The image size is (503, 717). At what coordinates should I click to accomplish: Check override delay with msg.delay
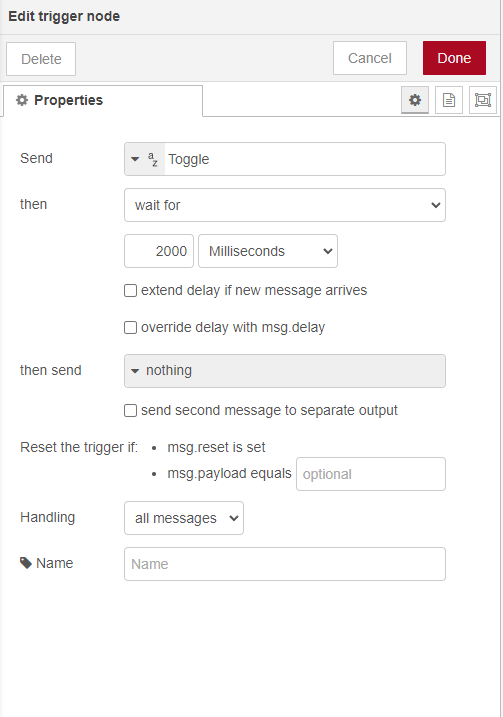point(130,327)
